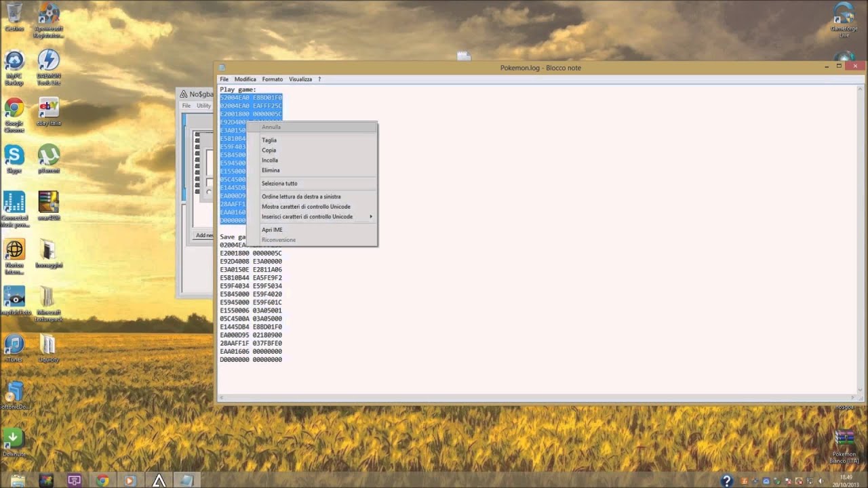Open DAEMON Tools Lite desktop shortcut

48,68
